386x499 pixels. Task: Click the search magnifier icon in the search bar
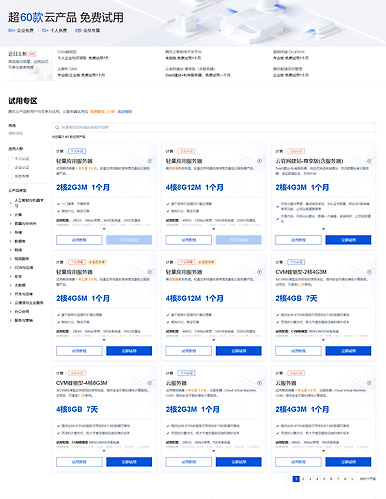57,127
